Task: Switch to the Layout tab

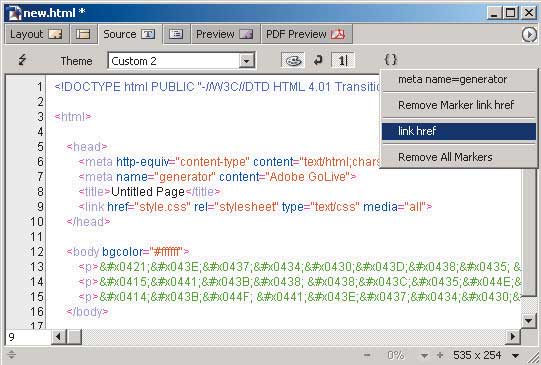Action: pyautogui.click(x=37, y=34)
